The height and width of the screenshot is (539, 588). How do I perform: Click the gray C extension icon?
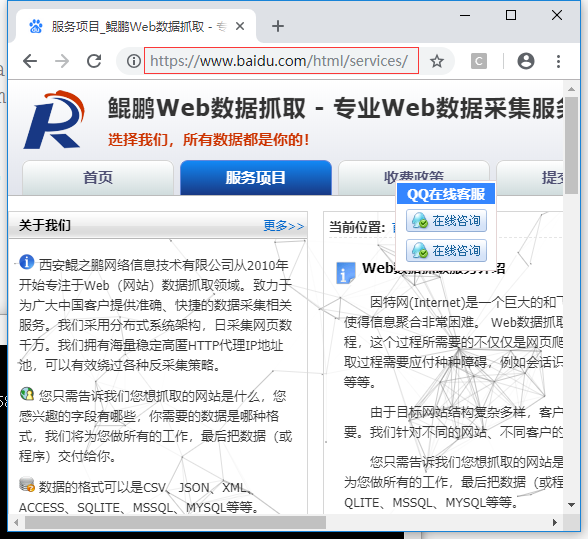pos(479,61)
